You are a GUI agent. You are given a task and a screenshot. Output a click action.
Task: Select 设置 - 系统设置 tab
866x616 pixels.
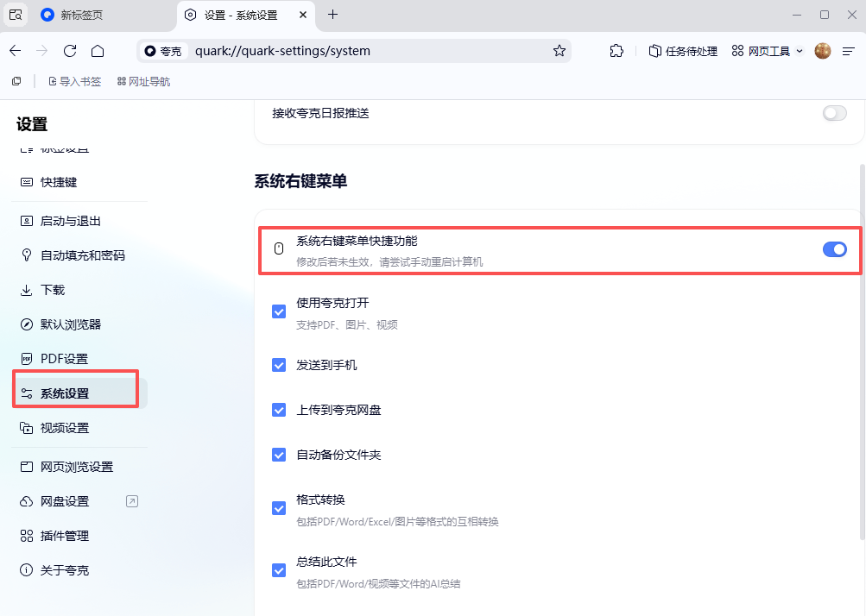[246, 15]
